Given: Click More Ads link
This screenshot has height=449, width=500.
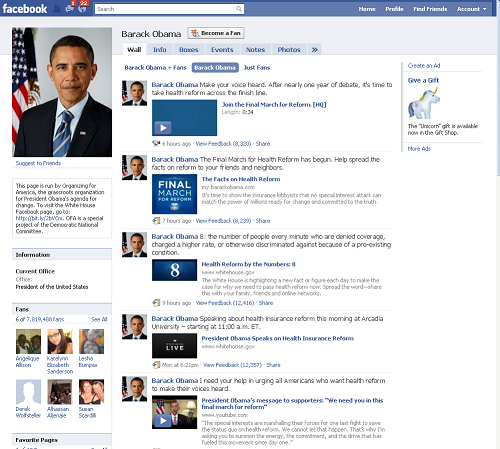Looking at the screenshot, I should tap(419, 149).
